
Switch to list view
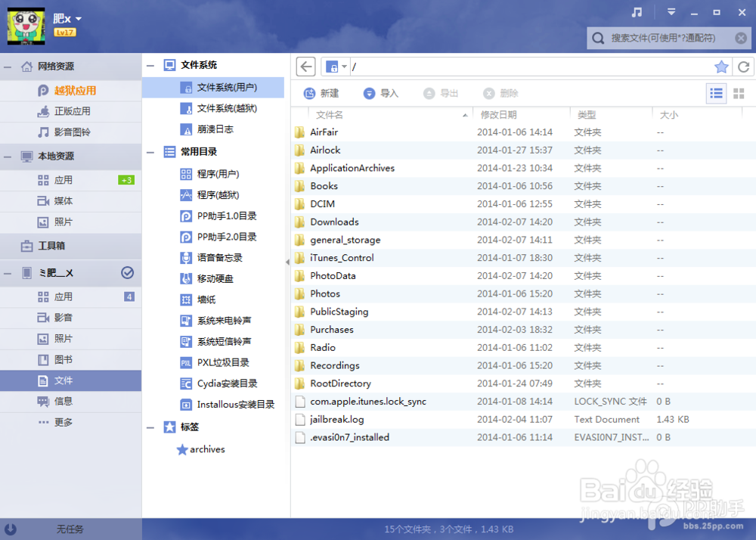click(717, 93)
